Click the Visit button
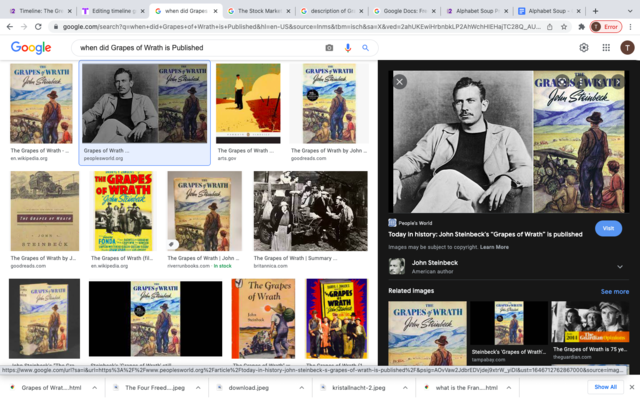Viewport: 640px width, 400px height. tap(608, 228)
